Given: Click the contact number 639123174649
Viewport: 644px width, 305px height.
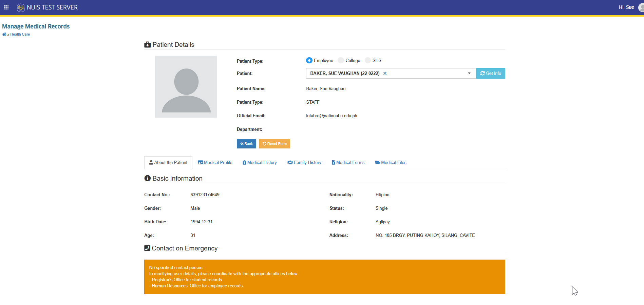Looking at the screenshot, I should [205, 195].
